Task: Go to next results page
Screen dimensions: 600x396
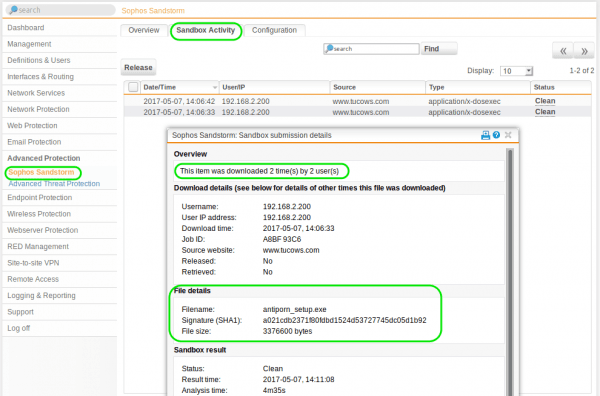Action: [584, 51]
